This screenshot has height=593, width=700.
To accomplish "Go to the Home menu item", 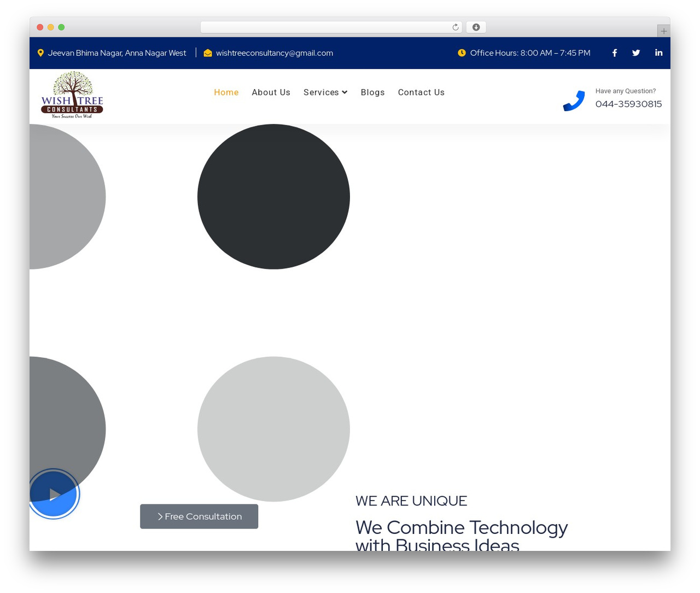I will [x=226, y=92].
